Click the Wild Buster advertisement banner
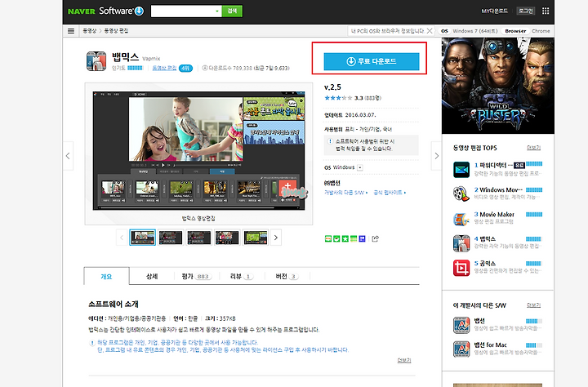 coord(498,86)
